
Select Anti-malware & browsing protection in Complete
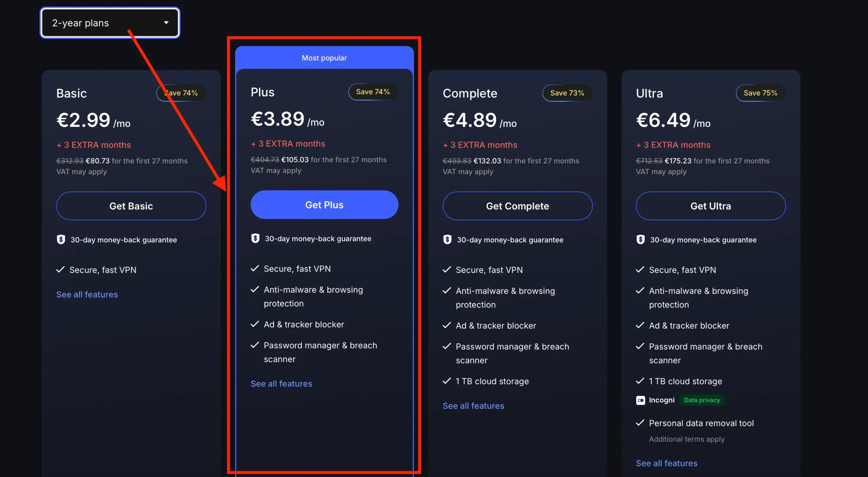(x=505, y=298)
